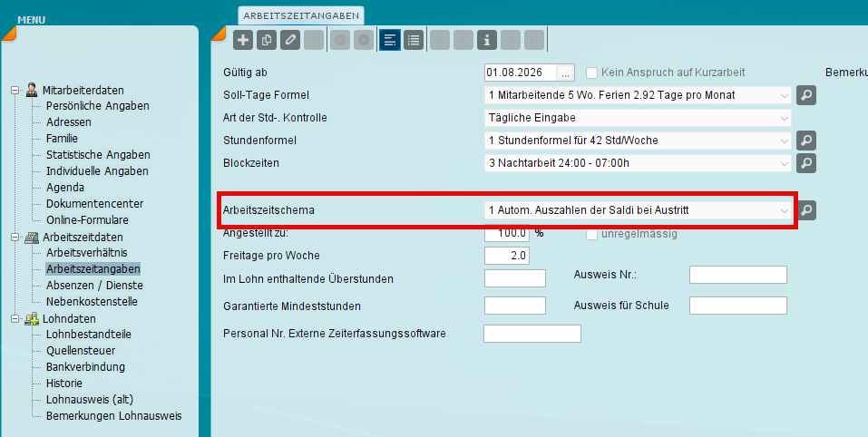Screen dimensions: 868x437
Task: Click the Im Lohn enthaltende Überstunden field
Action: (515, 278)
